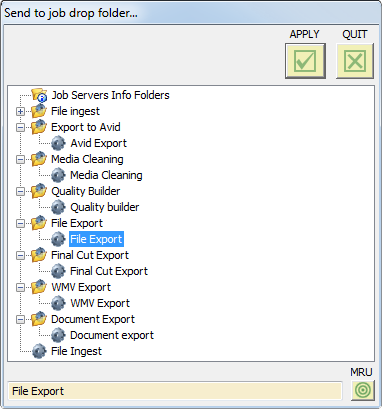The height and width of the screenshot is (409, 382).
Task: Click the MRU target icon button
Action: (x=363, y=390)
